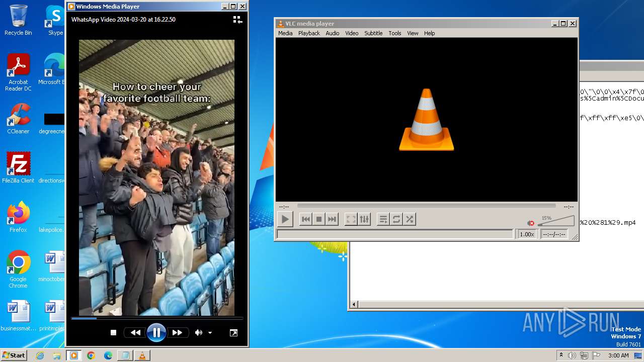644x362 pixels.
Task: Open Google Chrome desktop shortcut
Action: [18, 269]
